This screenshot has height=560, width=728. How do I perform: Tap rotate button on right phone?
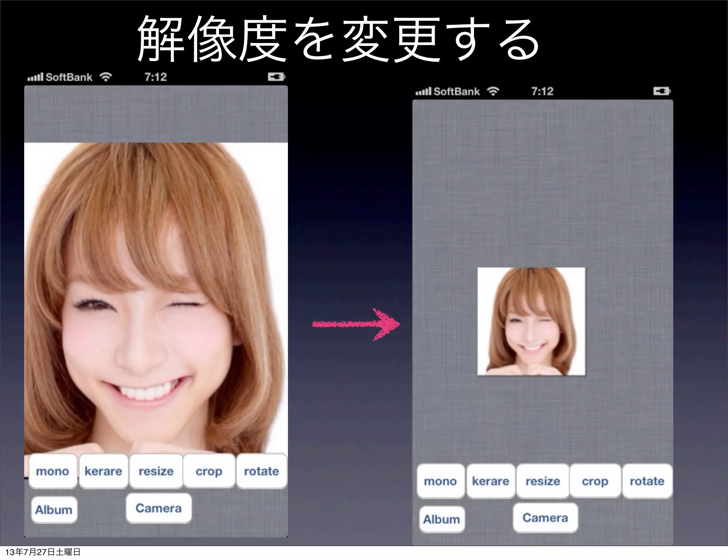(x=647, y=481)
